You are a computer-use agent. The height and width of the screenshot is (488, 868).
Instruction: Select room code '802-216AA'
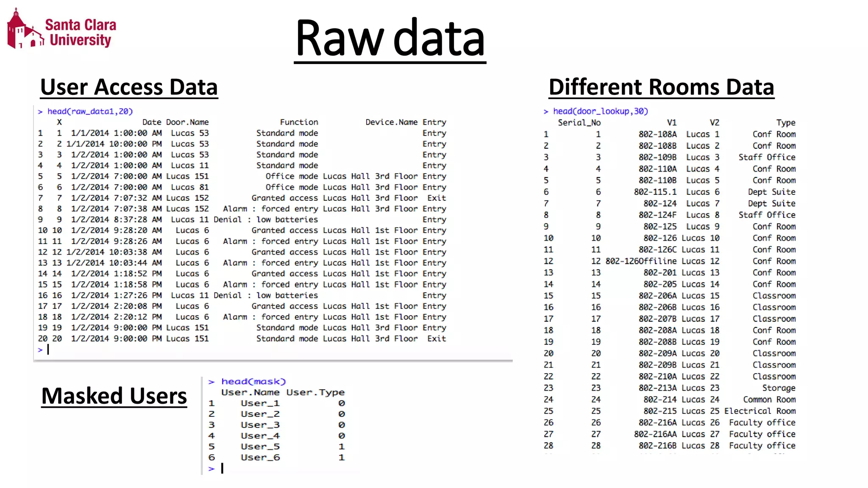click(656, 434)
